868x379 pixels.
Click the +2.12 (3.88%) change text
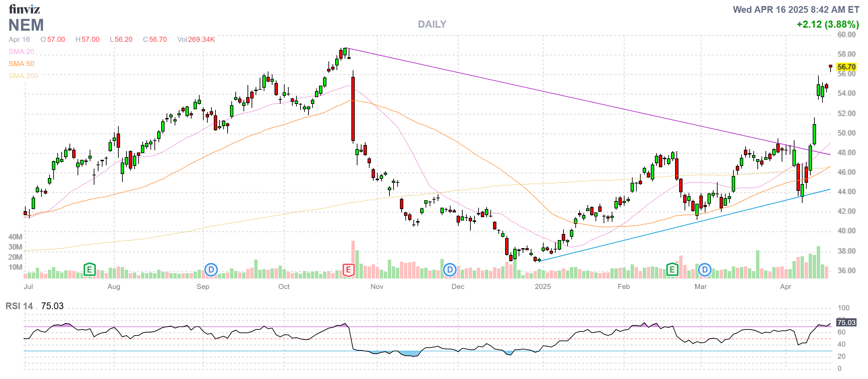tap(828, 24)
